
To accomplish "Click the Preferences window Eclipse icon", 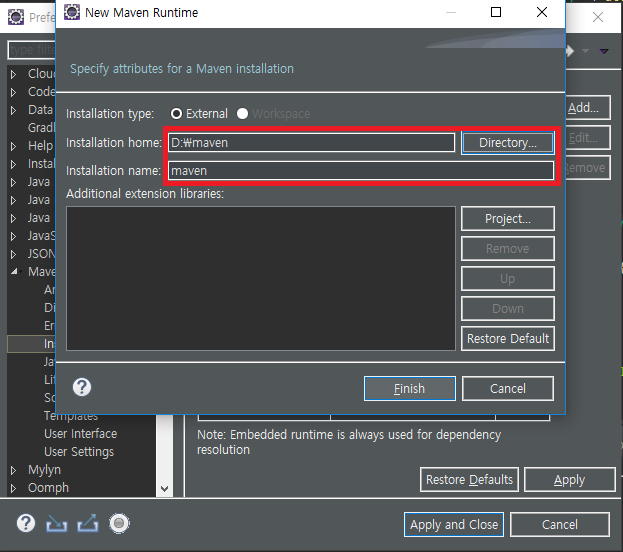I will click(x=16, y=17).
